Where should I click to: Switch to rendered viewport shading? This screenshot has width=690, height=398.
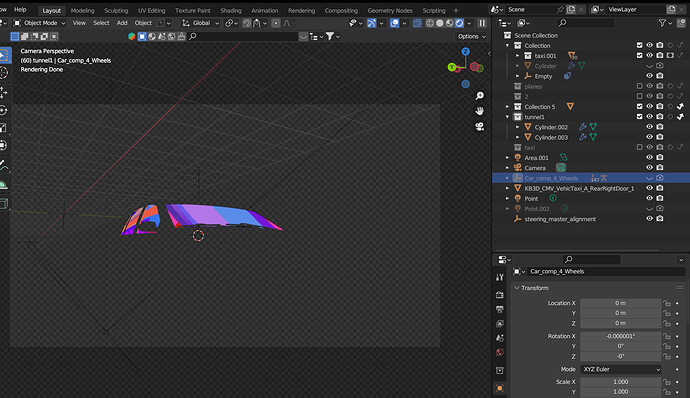coord(459,23)
